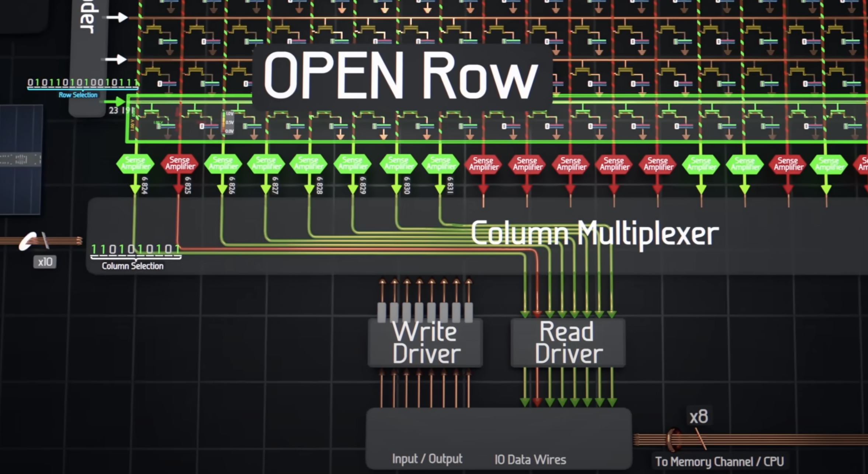Click the red Sense Amplifier above 6 825
This screenshot has height=474, width=868.
(180, 163)
